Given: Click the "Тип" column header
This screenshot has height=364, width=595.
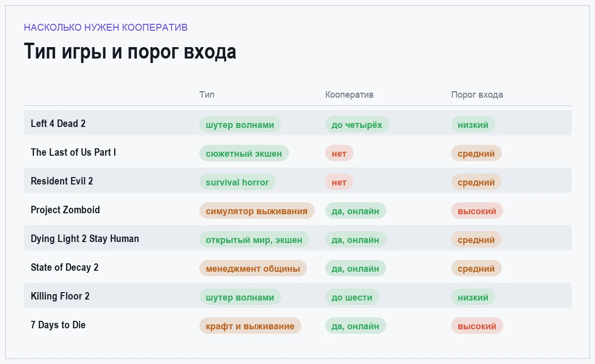Looking at the screenshot, I should tap(207, 95).
